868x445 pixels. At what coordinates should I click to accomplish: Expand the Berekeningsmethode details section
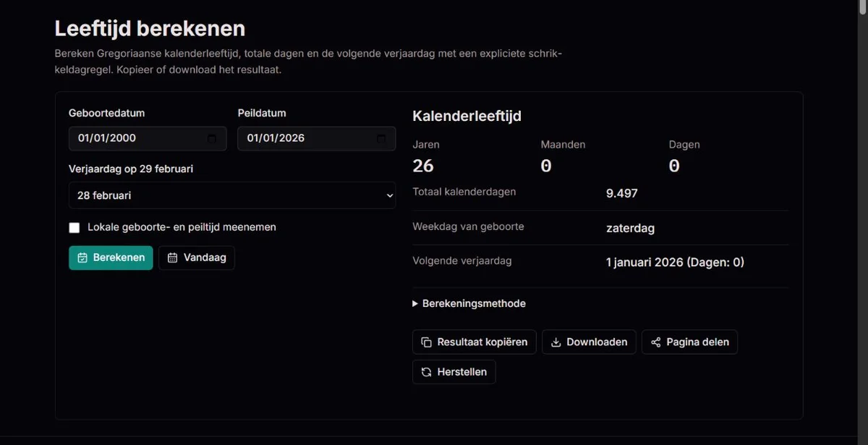pyautogui.click(x=469, y=304)
